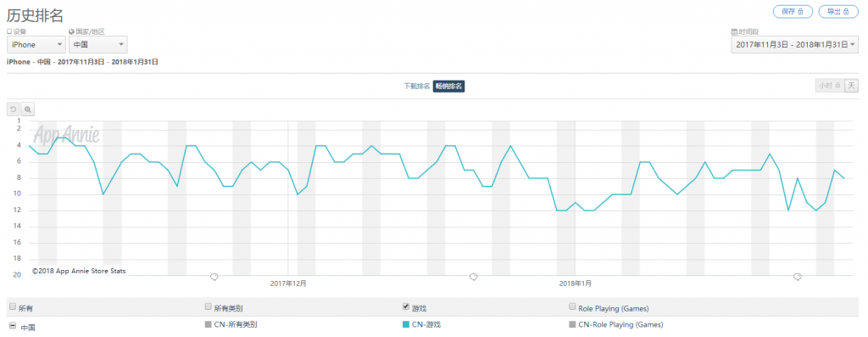Switch to 下载排名 tab
868x337 pixels.
point(417,86)
